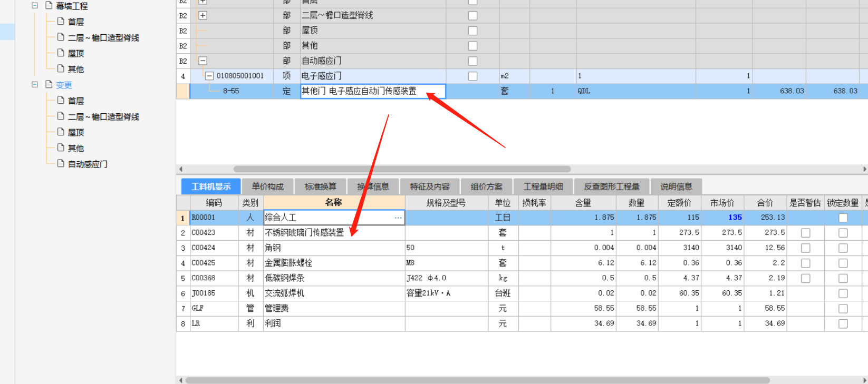Open the 反查图形工程量 tab
The width and height of the screenshot is (868, 384).
(x=612, y=186)
